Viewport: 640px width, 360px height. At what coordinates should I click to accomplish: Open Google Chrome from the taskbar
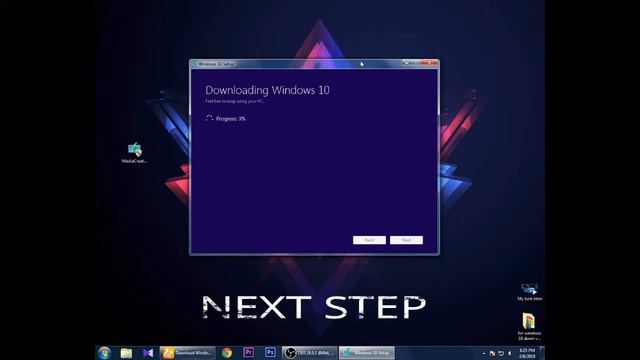click(227, 353)
